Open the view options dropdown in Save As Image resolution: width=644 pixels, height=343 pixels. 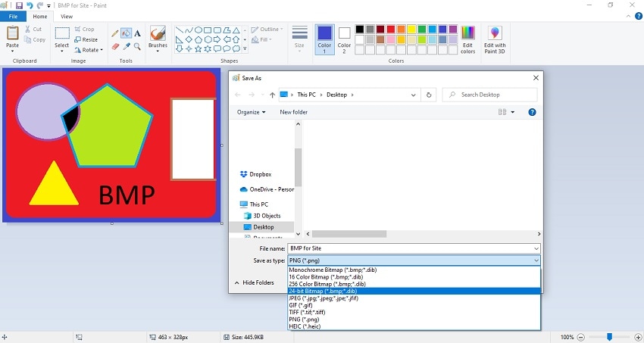click(x=513, y=112)
